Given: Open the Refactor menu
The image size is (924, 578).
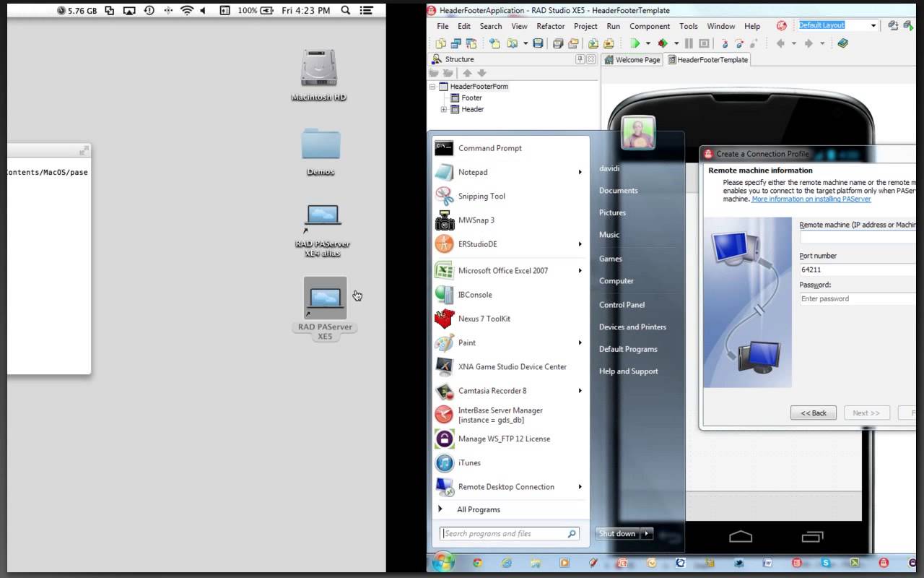Looking at the screenshot, I should 550,26.
